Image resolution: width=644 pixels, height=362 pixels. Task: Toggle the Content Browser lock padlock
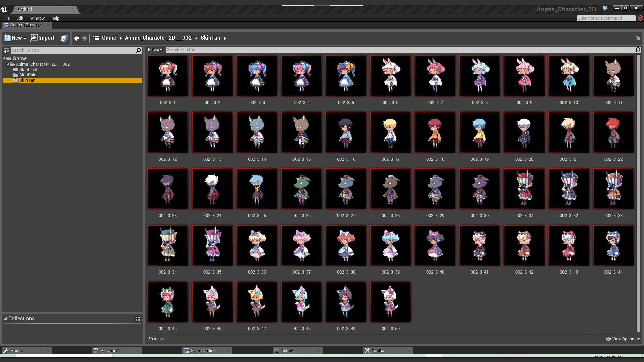[638, 38]
